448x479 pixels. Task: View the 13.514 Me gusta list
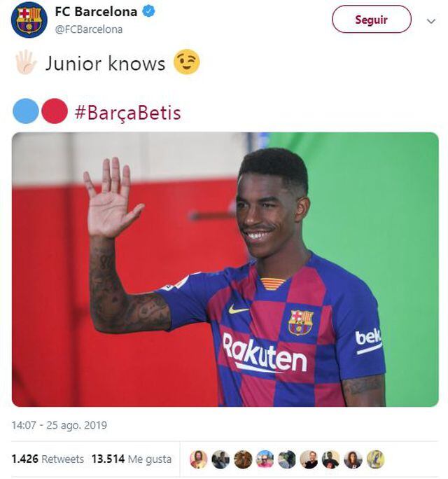pos(132,459)
